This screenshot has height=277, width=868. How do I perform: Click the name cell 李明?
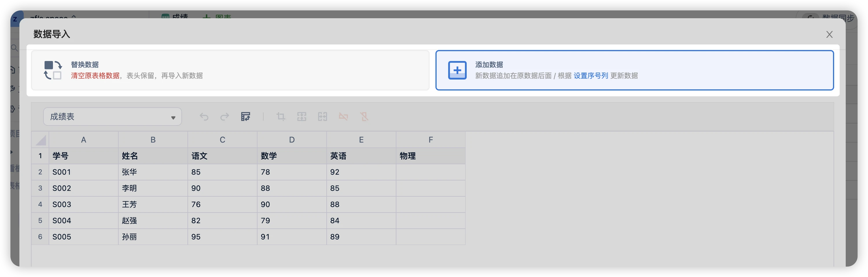[x=153, y=188]
